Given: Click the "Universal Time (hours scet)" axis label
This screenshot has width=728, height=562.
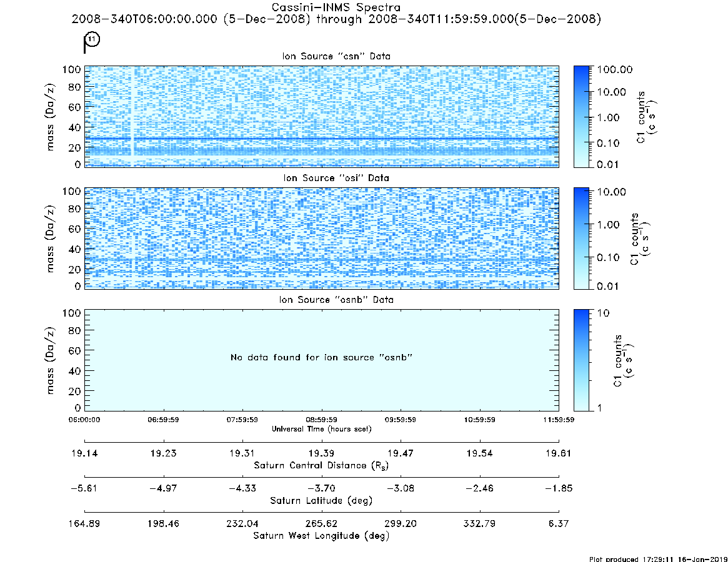Looking at the screenshot, I should [322, 429].
